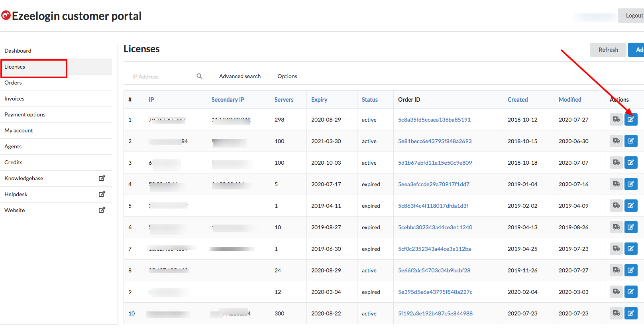Open the Knowledgebase external link icon

coord(102,178)
